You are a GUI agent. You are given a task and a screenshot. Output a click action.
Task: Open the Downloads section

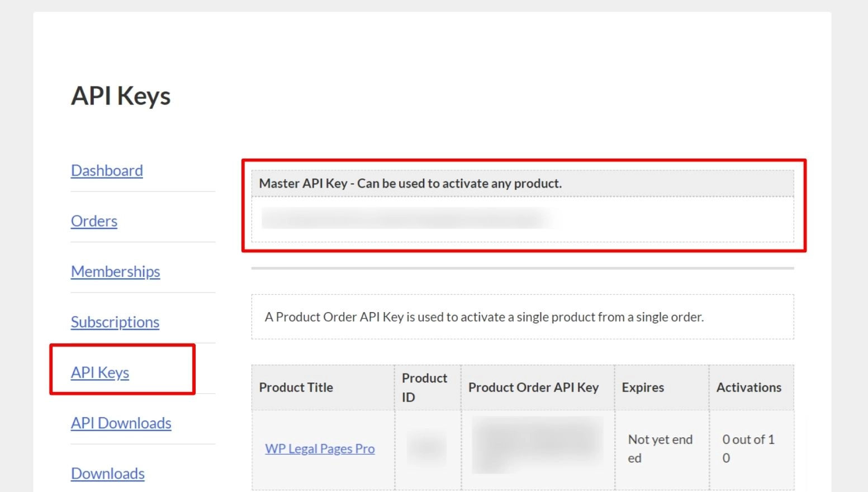pos(107,474)
